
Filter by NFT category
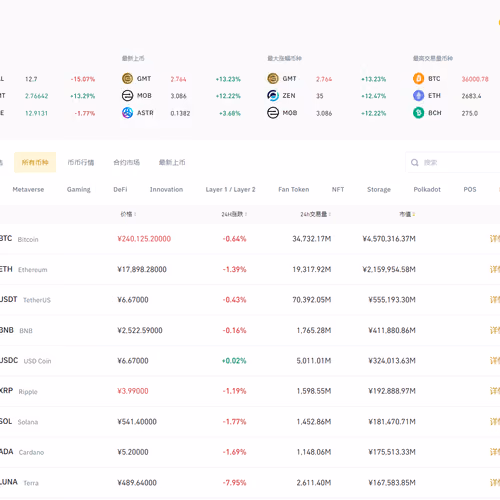tap(338, 189)
